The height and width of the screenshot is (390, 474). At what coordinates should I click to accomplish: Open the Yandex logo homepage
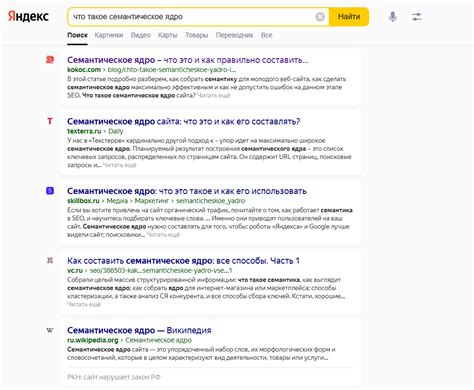pos(28,16)
